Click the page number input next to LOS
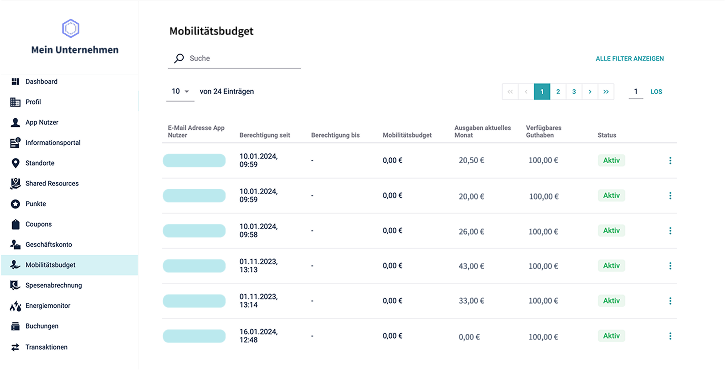725x371 pixels. (x=636, y=92)
